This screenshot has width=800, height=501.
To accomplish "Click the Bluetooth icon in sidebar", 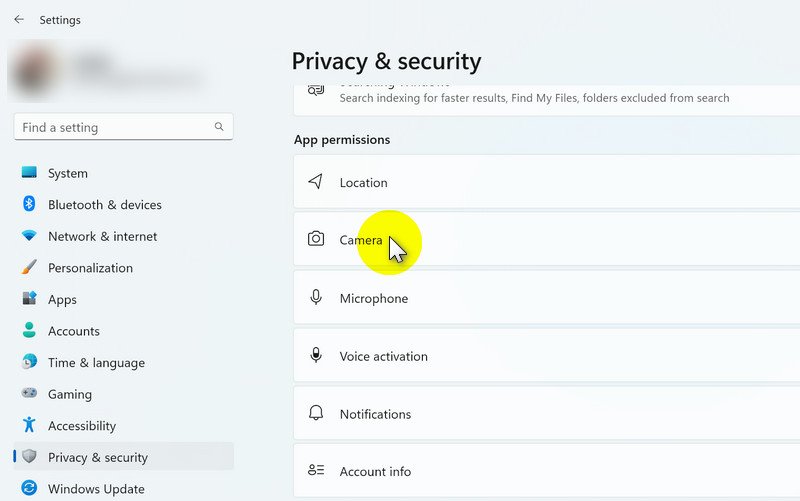I will click(29, 205).
